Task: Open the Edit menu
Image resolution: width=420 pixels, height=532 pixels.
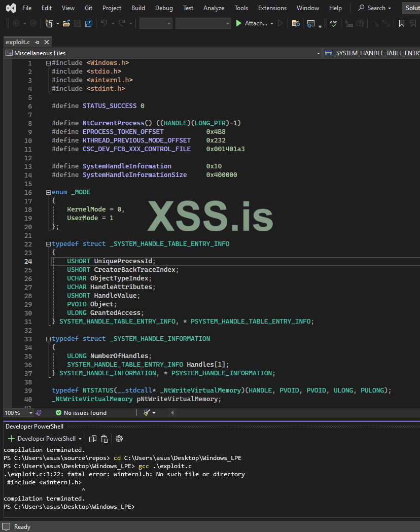Action: click(47, 8)
